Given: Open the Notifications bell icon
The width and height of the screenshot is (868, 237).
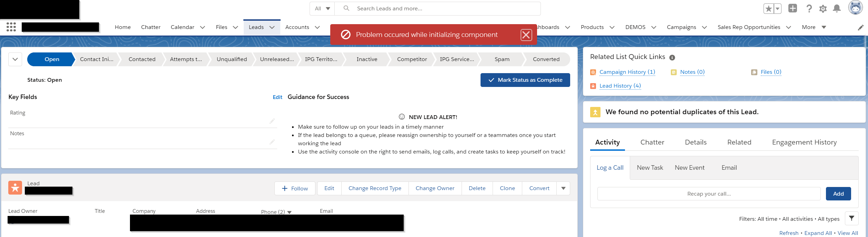Looking at the screenshot, I should [x=837, y=9].
